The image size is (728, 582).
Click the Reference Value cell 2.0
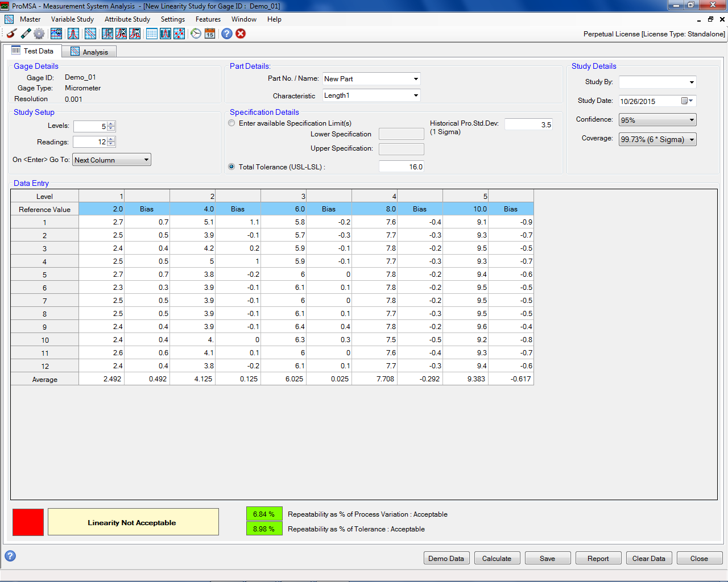tap(102, 209)
